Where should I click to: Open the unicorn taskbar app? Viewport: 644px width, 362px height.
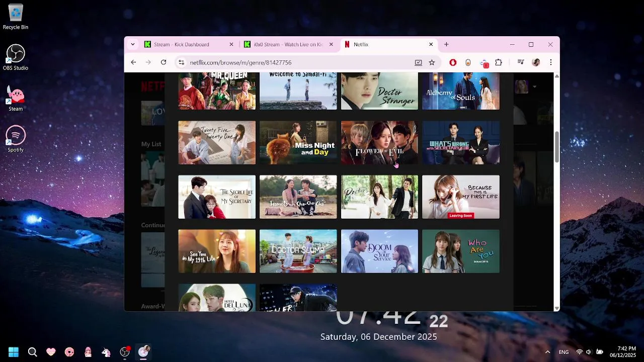(106, 352)
